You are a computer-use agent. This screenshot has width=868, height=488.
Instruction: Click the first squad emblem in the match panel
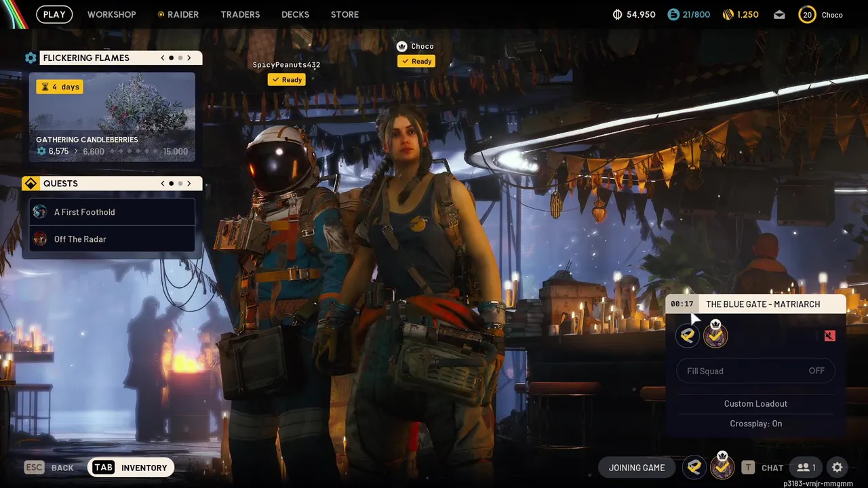point(688,335)
